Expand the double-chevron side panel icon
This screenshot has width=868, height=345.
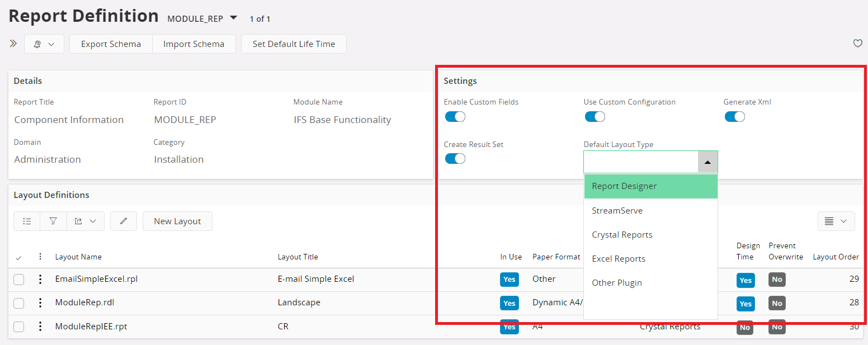[13, 44]
